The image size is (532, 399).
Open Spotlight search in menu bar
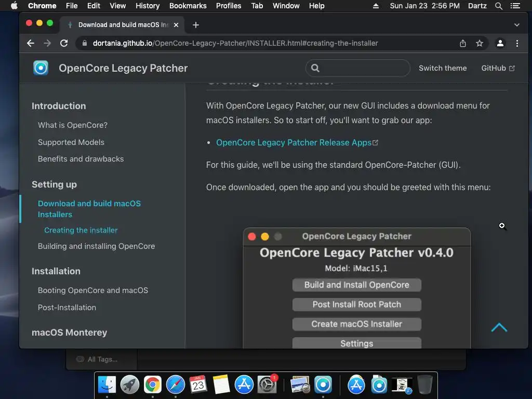coord(498,6)
